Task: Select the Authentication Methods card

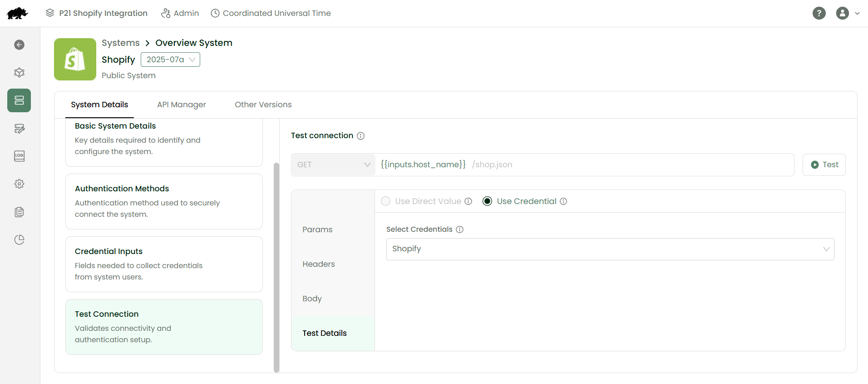Action: (x=164, y=201)
